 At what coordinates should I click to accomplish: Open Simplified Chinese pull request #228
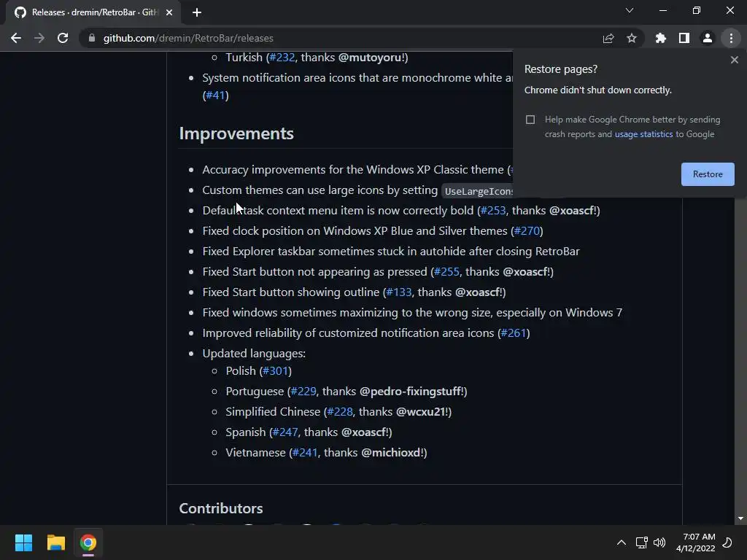[x=340, y=412]
